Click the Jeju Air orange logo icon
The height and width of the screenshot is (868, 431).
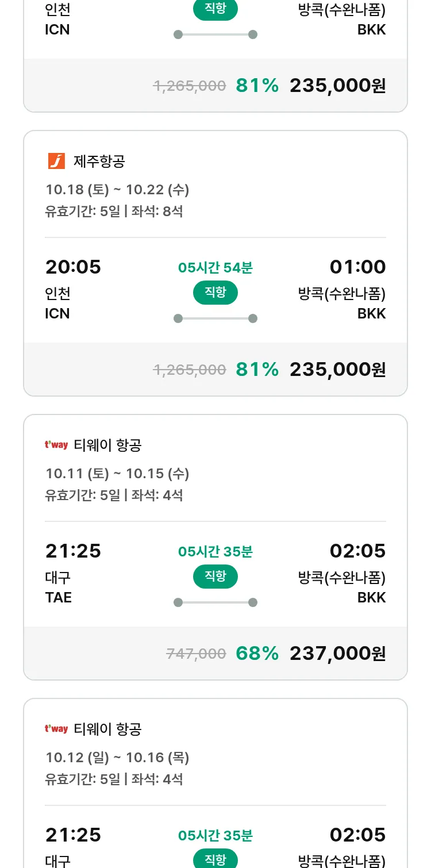(56, 162)
